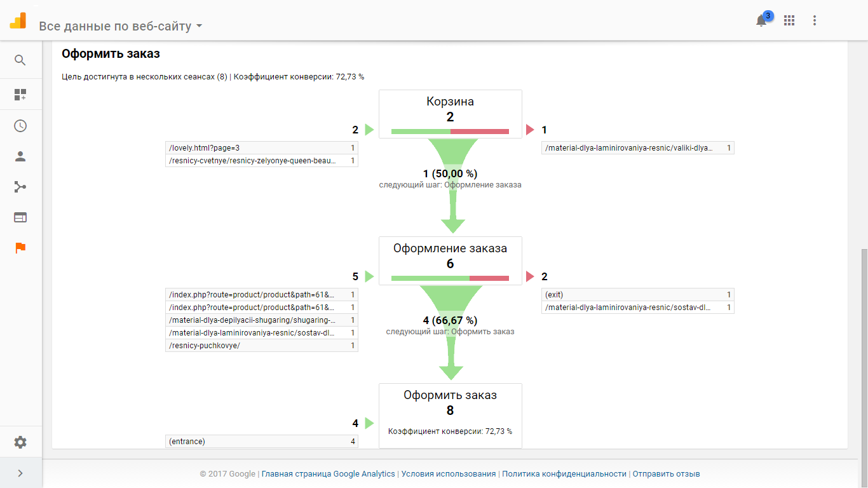
Task: Select the /lovely.html?page=3 entry row
Action: coord(262,148)
